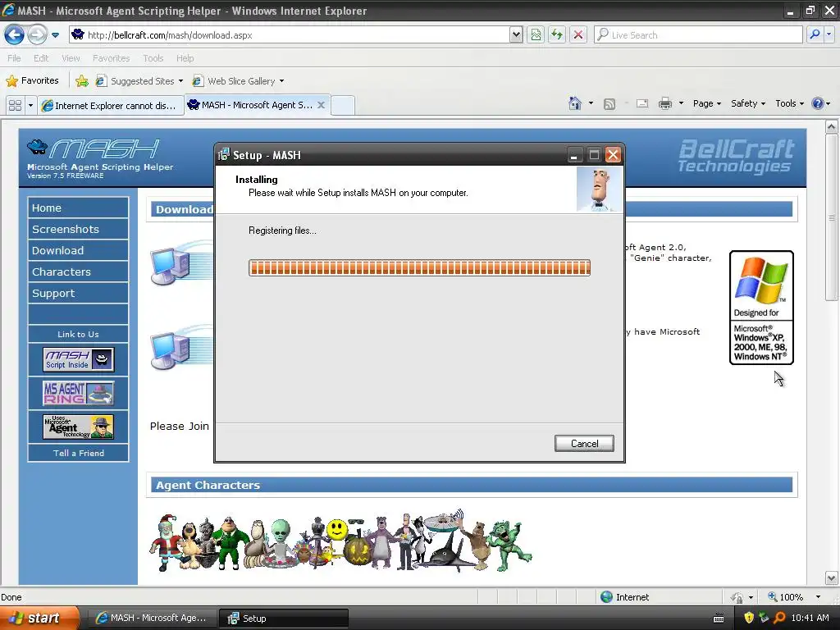Click the Windows start button

pos(39,618)
